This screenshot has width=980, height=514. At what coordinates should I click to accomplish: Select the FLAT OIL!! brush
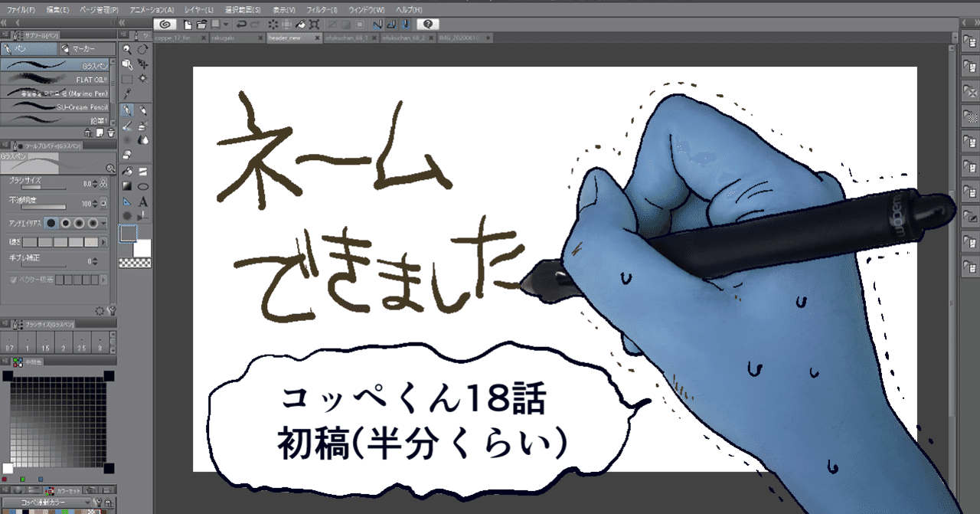[54, 79]
